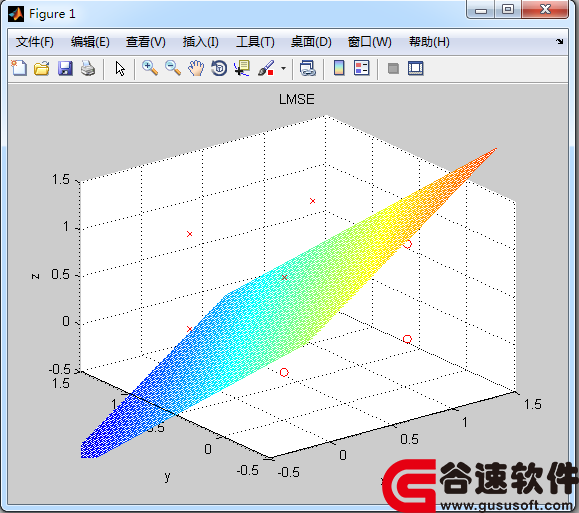Open file with the folder icon
579x513 pixels.
pyautogui.click(x=42, y=68)
